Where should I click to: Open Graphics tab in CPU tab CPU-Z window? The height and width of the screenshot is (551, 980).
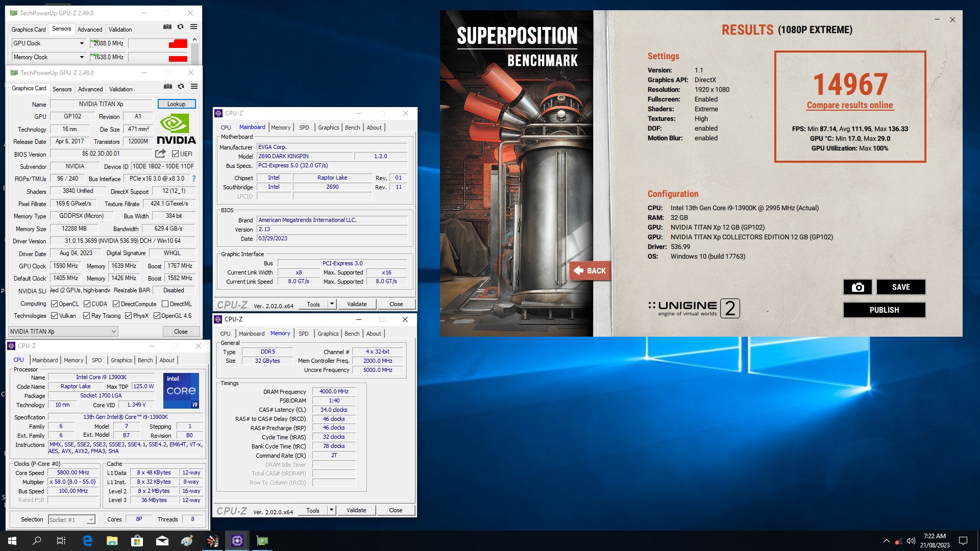[x=121, y=360]
